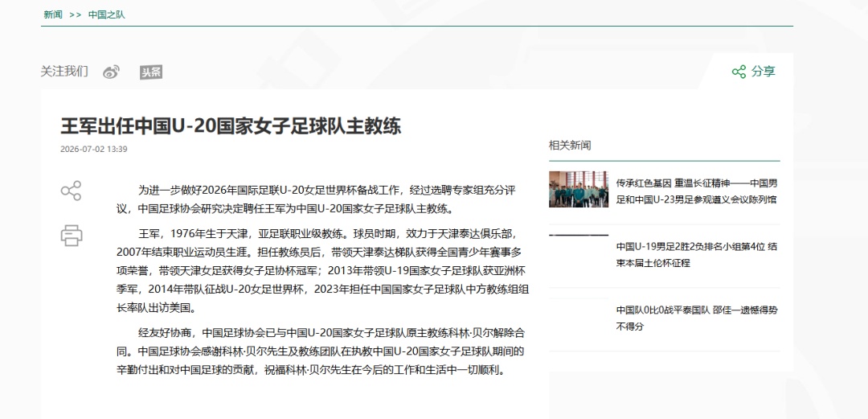Click paragraph beginning 王军，1976年生于天津

coord(323,269)
